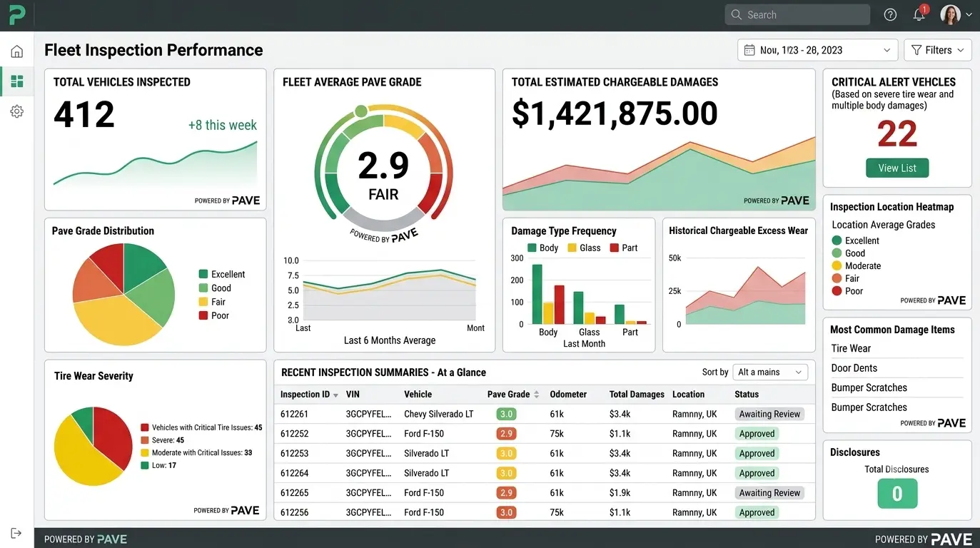980x548 pixels.
Task: Click Door Dents in common damage items
Action: pos(854,368)
